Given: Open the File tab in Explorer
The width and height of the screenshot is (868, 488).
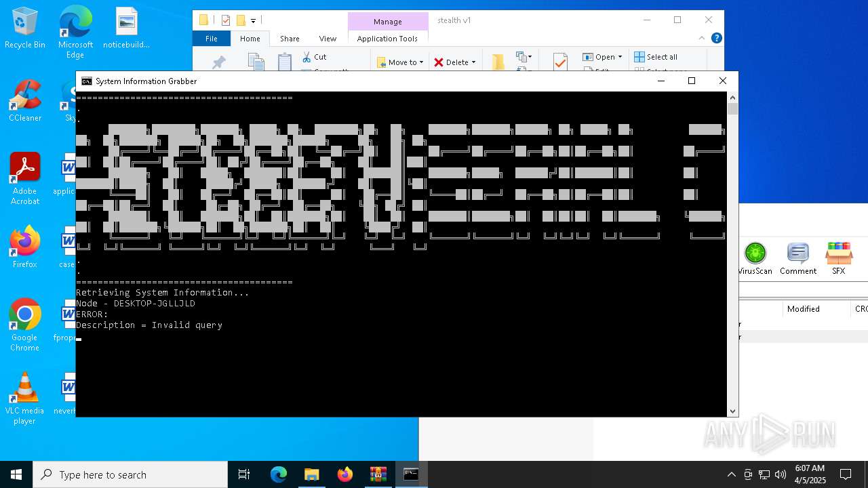Looking at the screenshot, I should click(x=212, y=39).
